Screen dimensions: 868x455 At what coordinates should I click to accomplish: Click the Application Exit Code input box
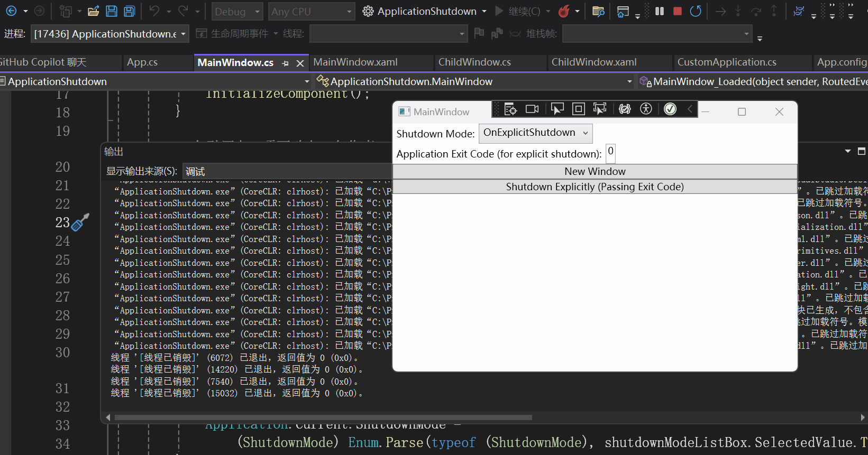coord(610,153)
